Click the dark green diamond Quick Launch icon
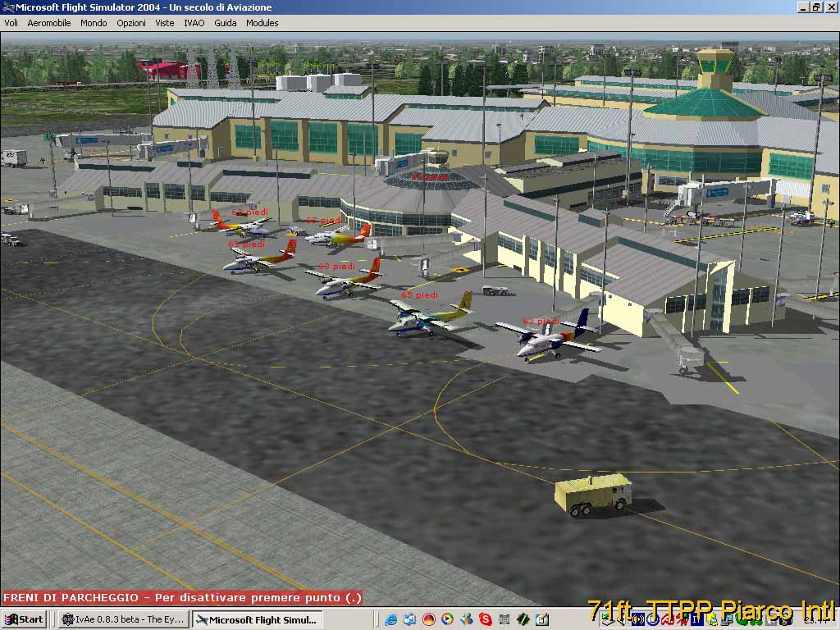Screen dimensions: 840x630 click(523, 619)
